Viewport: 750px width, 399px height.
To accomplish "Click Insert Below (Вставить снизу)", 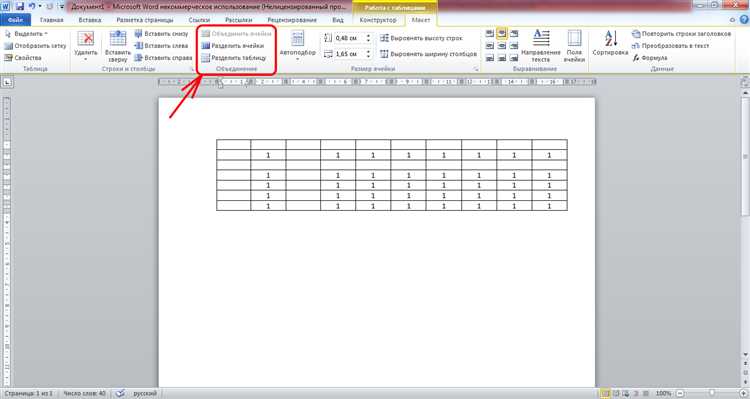I will [x=161, y=34].
